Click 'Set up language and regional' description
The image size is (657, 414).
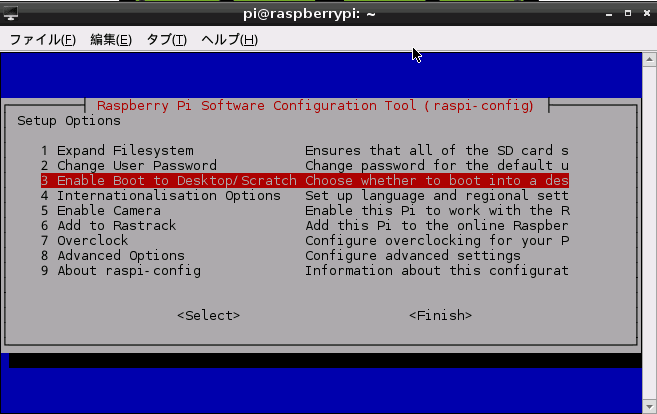coord(437,196)
